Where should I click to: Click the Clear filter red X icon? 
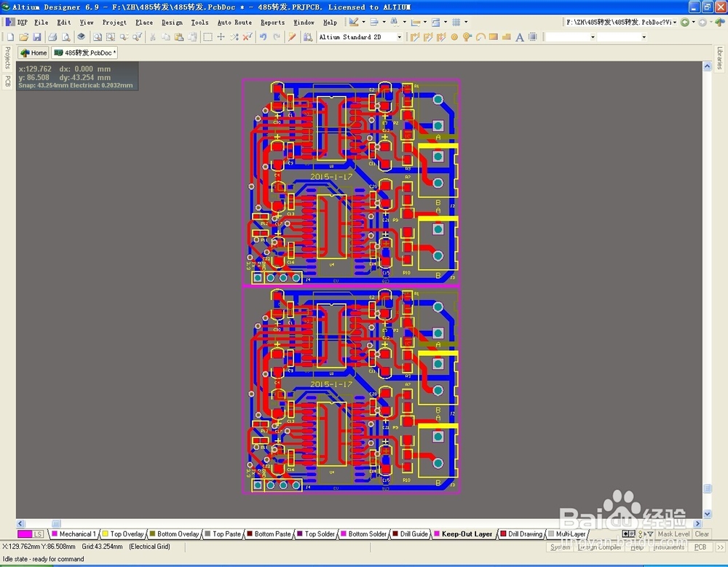point(248,36)
